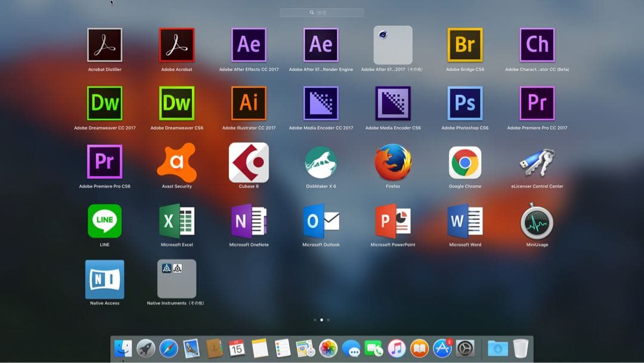Open Google Chrome browser

coord(465,162)
